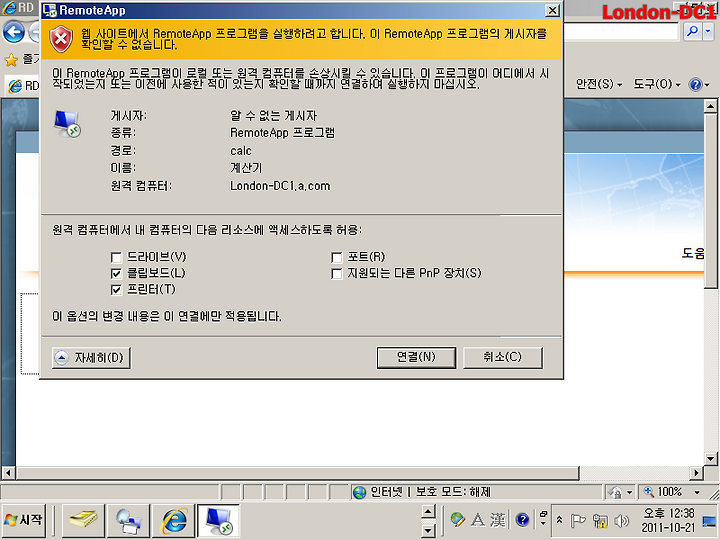
Task: Open the zoom level dropdown arrow
Action: (697, 492)
